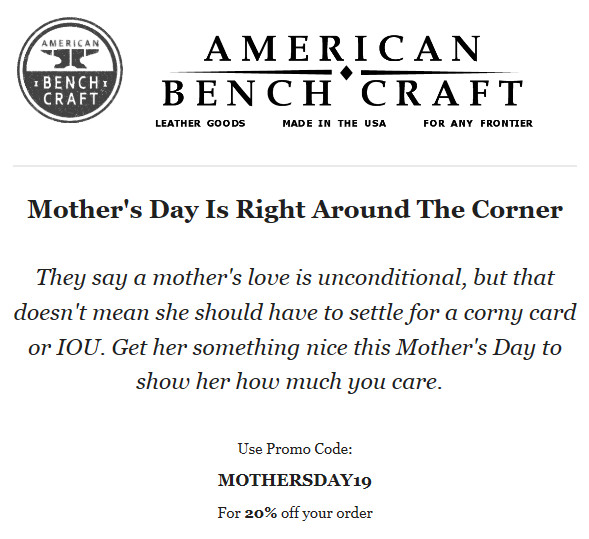Click the LEATHER GOODS tagline

[x=200, y=124]
